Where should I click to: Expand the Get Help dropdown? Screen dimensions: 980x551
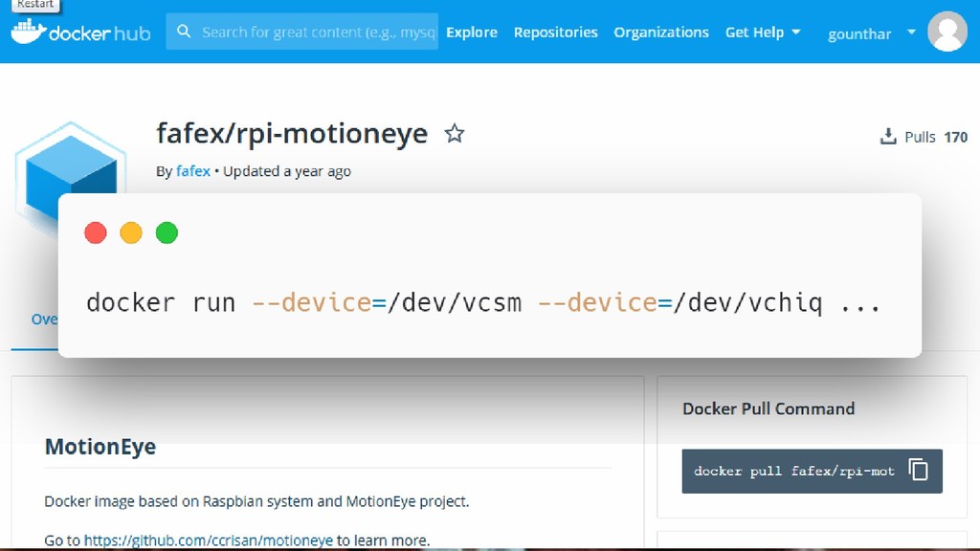point(763,33)
